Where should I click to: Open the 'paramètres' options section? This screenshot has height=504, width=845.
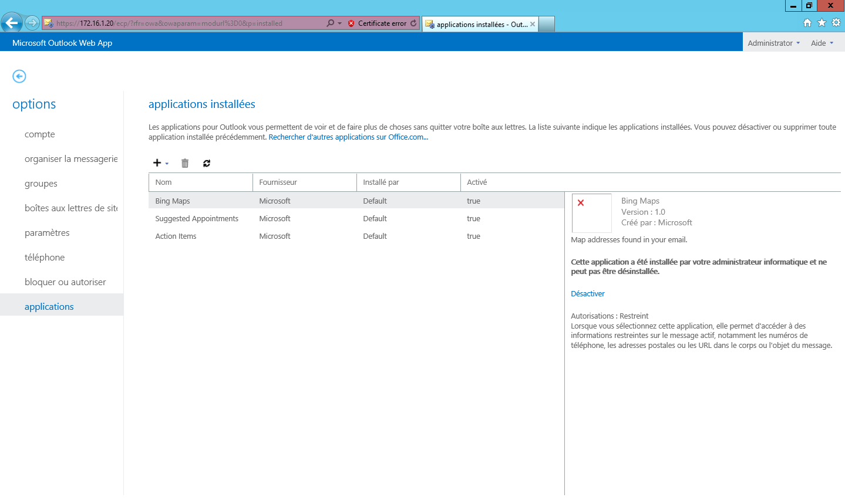(x=47, y=233)
